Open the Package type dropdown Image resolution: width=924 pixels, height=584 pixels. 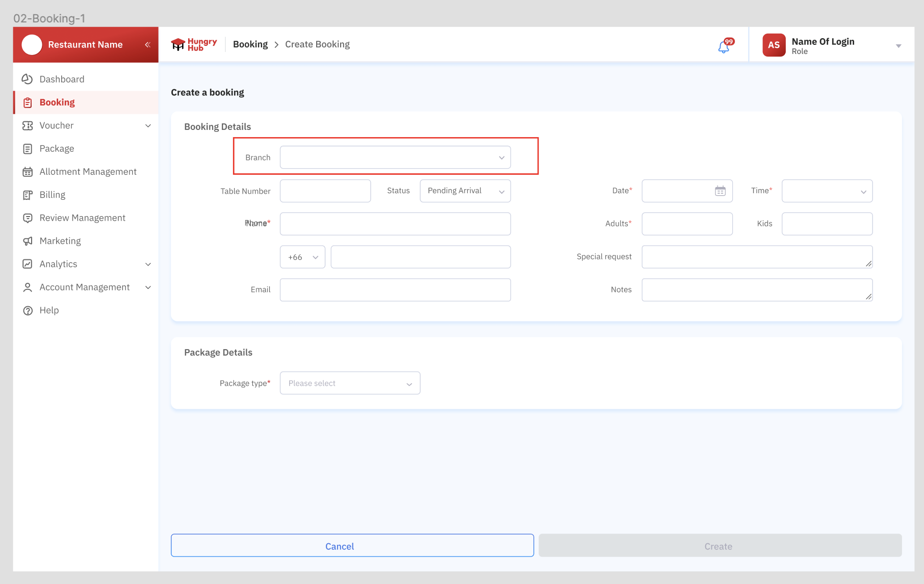coord(350,383)
